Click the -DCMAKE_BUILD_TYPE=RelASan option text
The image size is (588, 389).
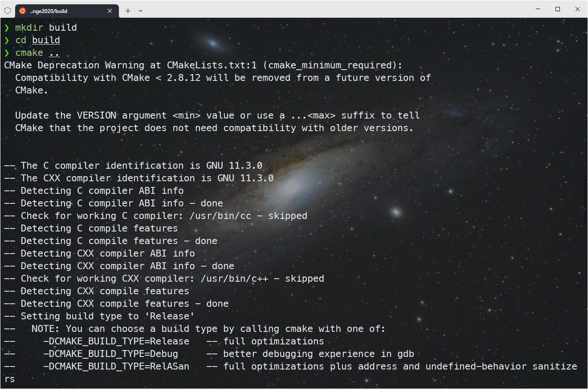click(x=116, y=366)
